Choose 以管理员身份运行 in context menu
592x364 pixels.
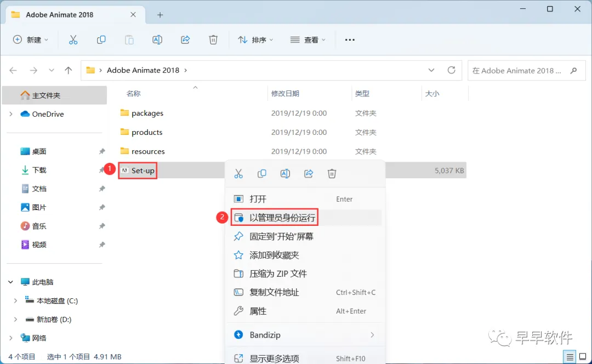tap(305, 218)
